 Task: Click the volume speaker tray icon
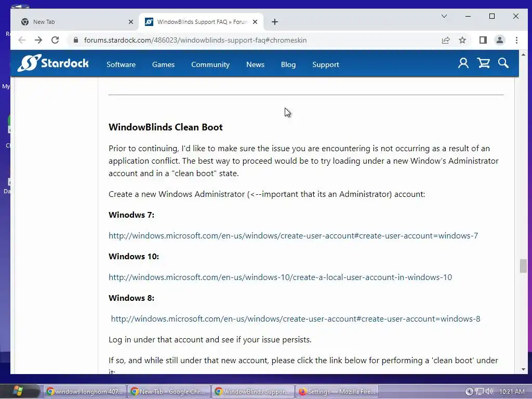point(489,392)
